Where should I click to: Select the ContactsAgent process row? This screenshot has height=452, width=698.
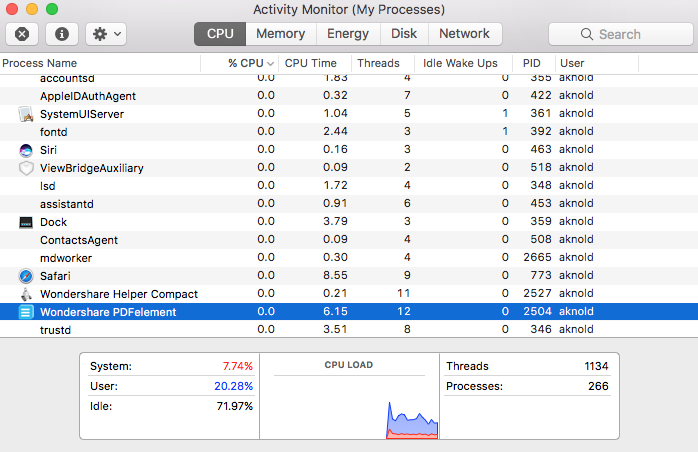point(349,240)
